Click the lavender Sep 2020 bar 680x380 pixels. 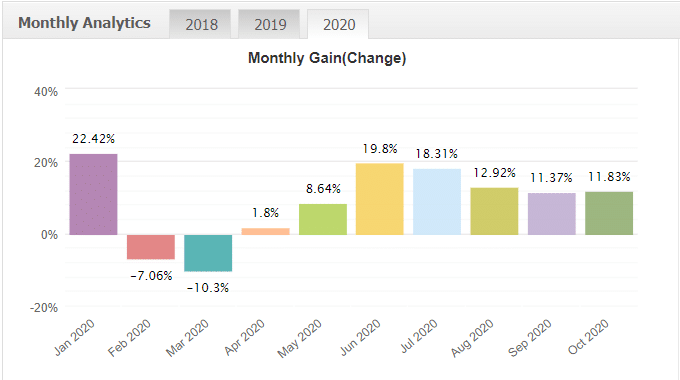click(x=552, y=214)
